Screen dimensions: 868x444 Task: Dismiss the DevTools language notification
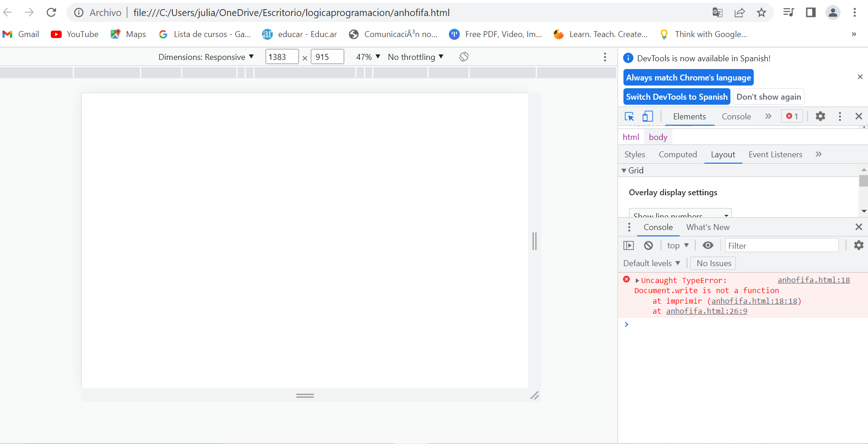coord(860,77)
